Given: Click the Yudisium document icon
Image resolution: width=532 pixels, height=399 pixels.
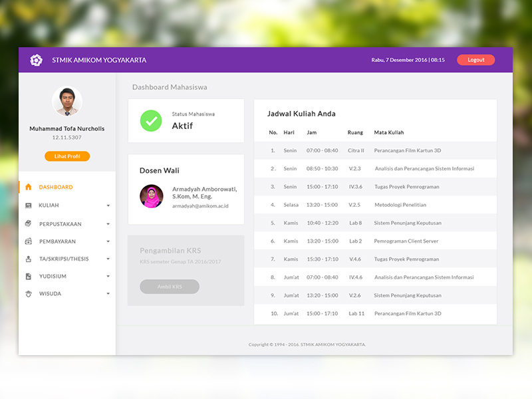Looking at the screenshot, I should (27, 276).
